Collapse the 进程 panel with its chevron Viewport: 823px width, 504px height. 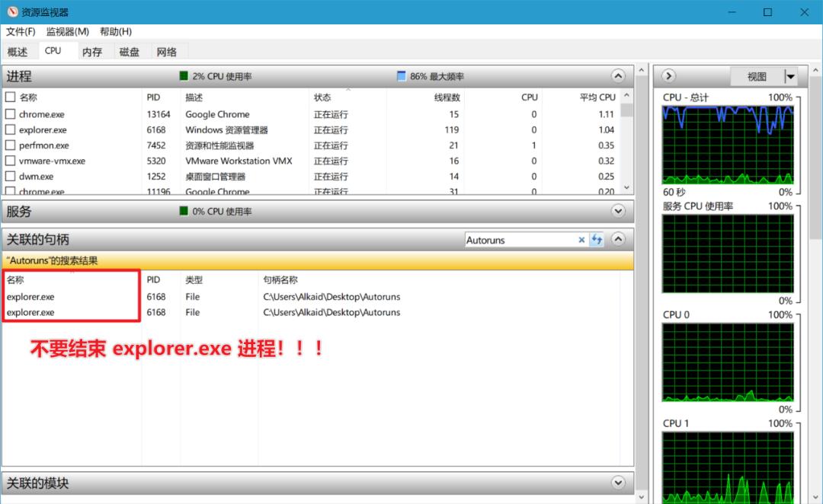619,75
